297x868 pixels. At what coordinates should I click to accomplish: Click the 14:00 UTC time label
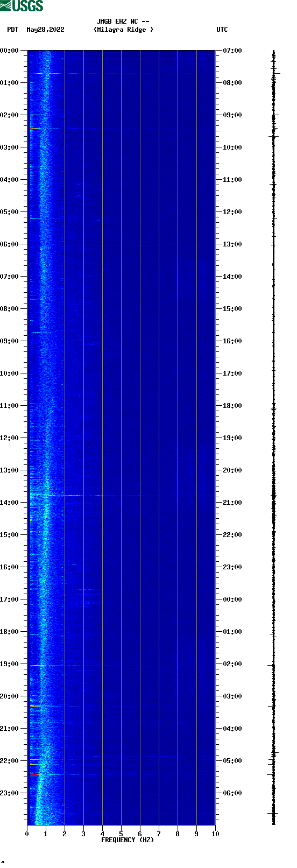click(232, 277)
